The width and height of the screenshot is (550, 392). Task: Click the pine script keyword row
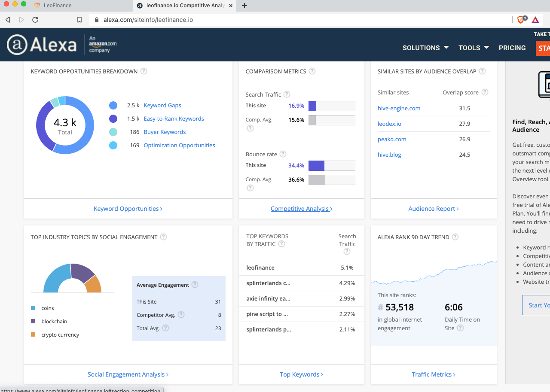(x=302, y=314)
